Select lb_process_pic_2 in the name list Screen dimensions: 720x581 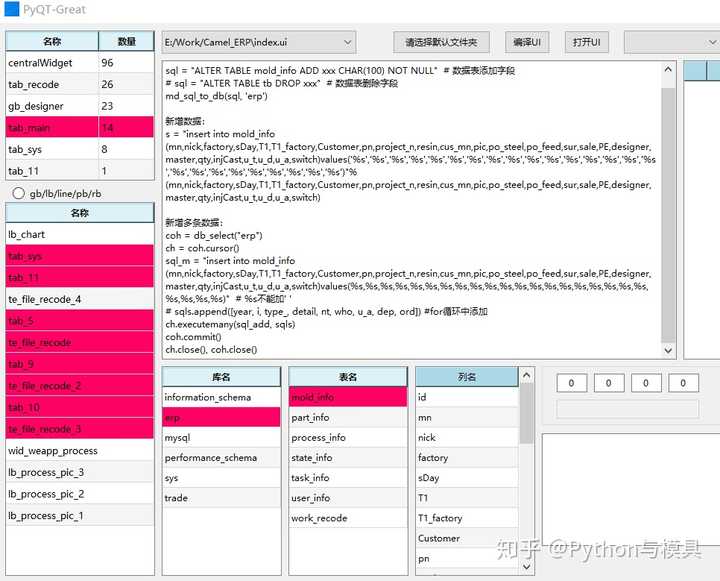point(80,494)
